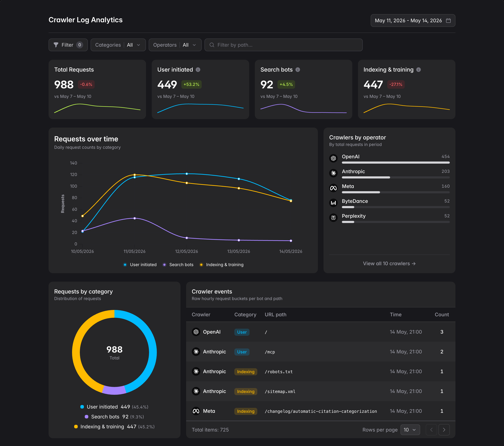Click Anthropic icon in /robots.txt row
The width and height of the screenshot is (504, 446).
tap(196, 371)
